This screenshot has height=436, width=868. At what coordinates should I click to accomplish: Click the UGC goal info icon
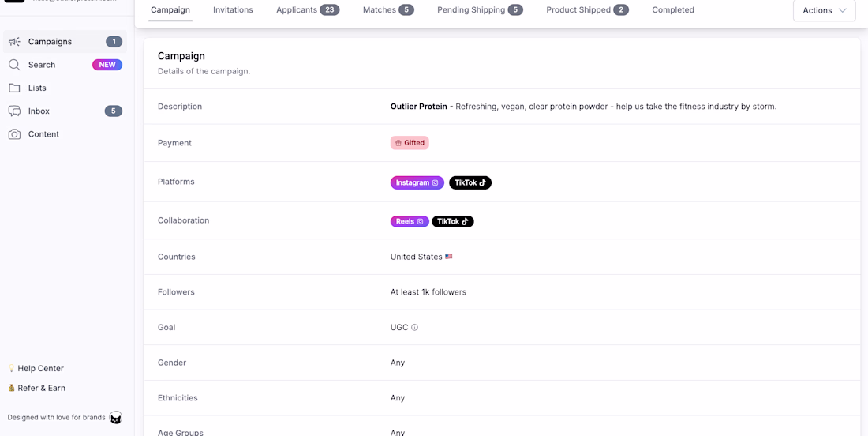(x=414, y=328)
